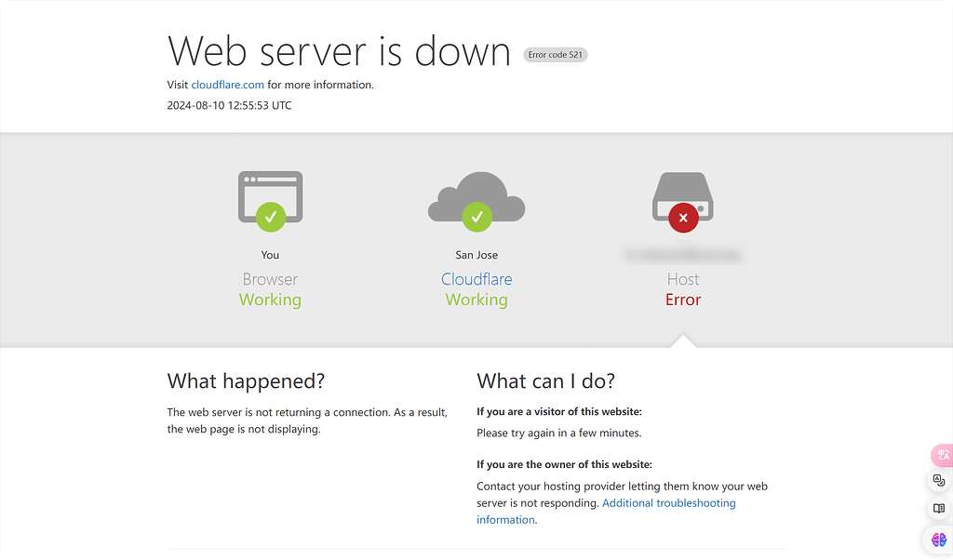Click the host server icon with red X
The image size is (953, 560).
click(x=683, y=202)
